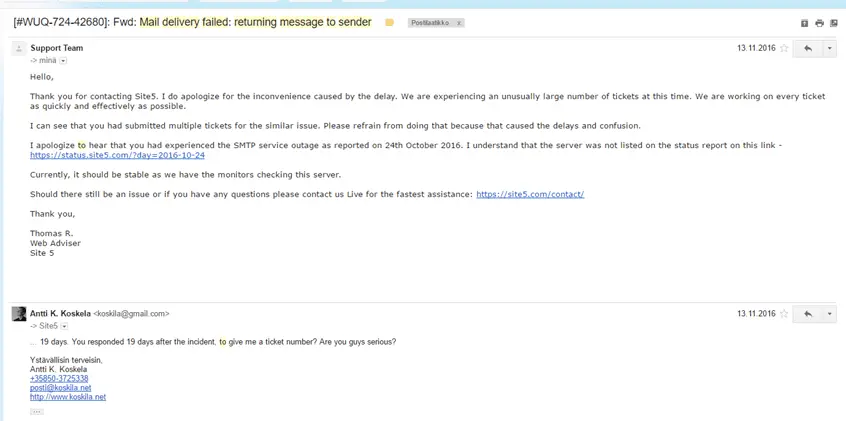The image size is (846, 421).
Task: Click Support Team's avatar icon
Action: coord(18,48)
